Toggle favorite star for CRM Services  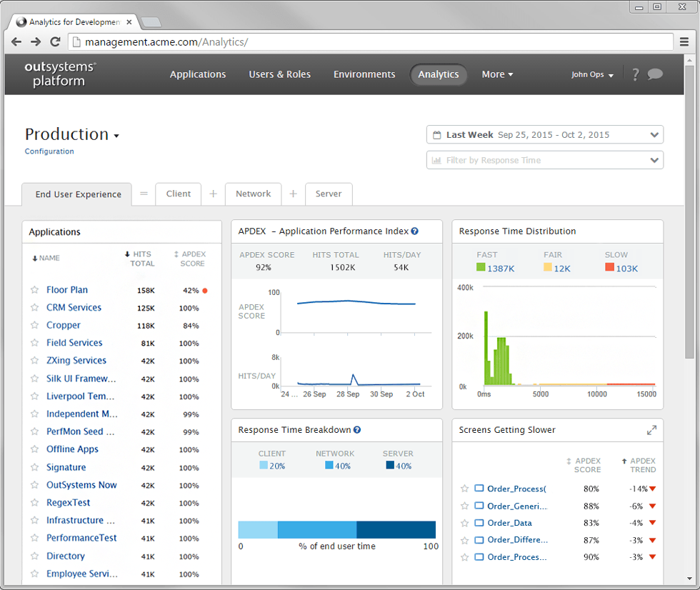[x=34, y=308]
